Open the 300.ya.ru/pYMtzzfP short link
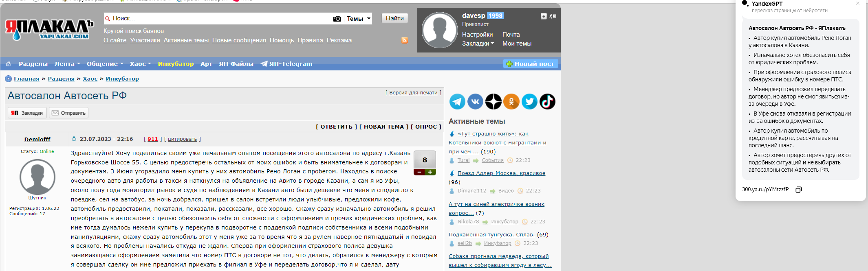 click(x=765, y=190)
